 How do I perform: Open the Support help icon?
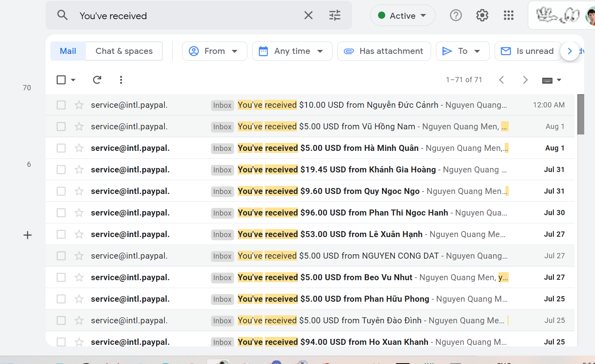pos(456,15)
